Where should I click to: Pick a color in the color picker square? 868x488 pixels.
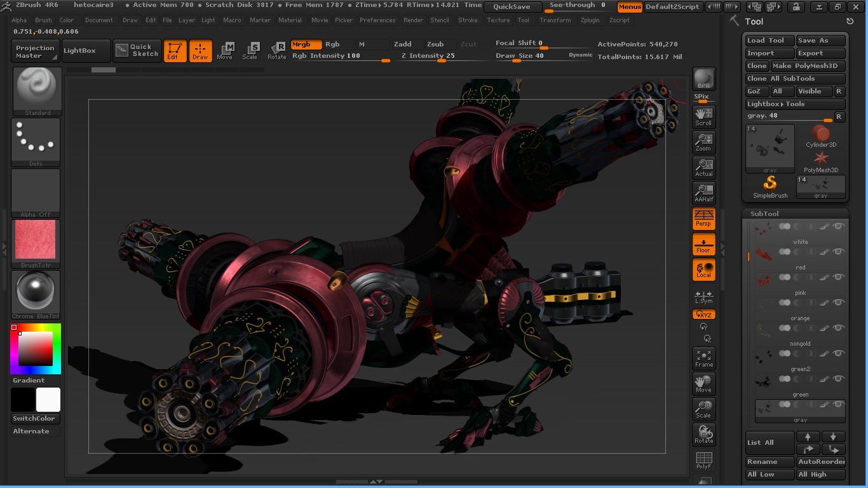pyautogui.click(x=36, y=348)
